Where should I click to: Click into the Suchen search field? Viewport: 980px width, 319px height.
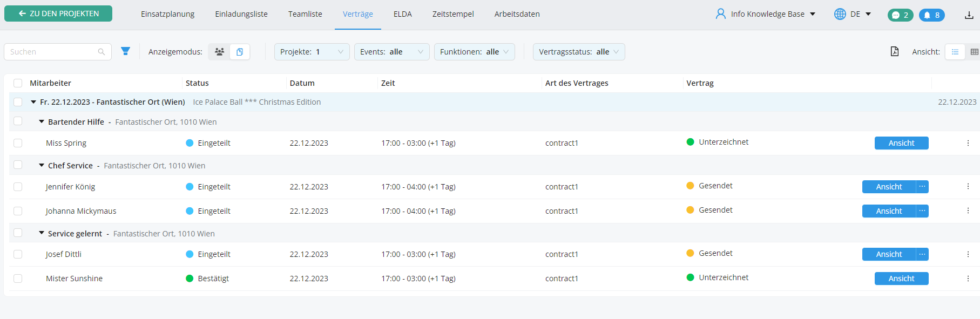click(52, 52)
